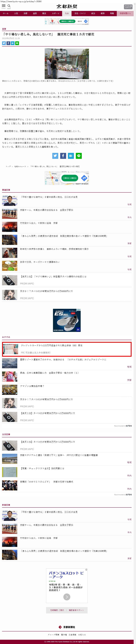Share via small LINE icon under headline
The width and height of the screenshot is (136, 644).
coord(17,43)
